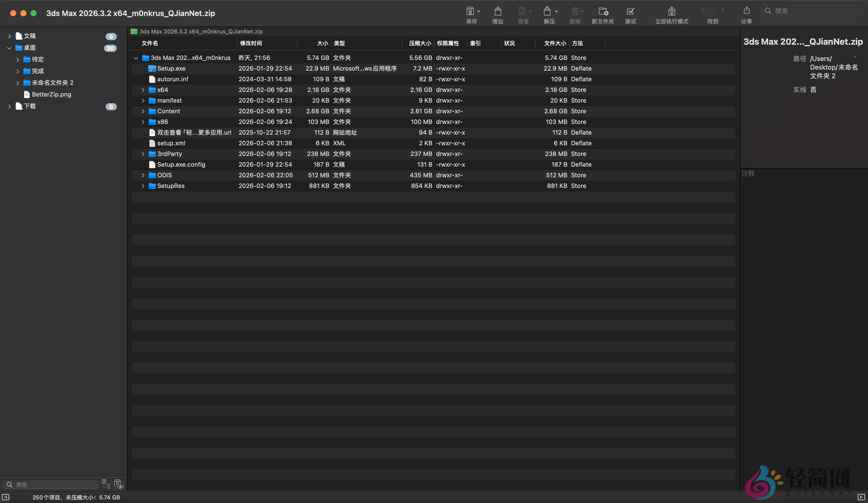Viewport: 868px width, 503px height.
Task: Select the Setup.exe file row
Action: (x=171, y=69)
